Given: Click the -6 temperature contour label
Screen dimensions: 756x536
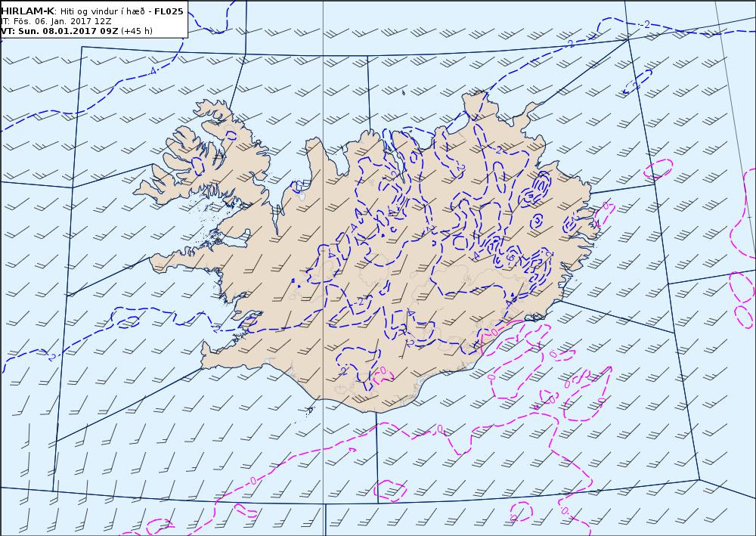Looking at the screenshot, I should tap(510, 258).
